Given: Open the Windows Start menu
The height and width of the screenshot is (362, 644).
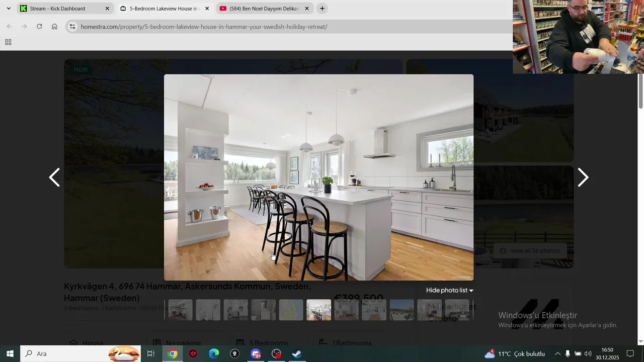Looking at the screenshot, I should (x=10, y=353).
